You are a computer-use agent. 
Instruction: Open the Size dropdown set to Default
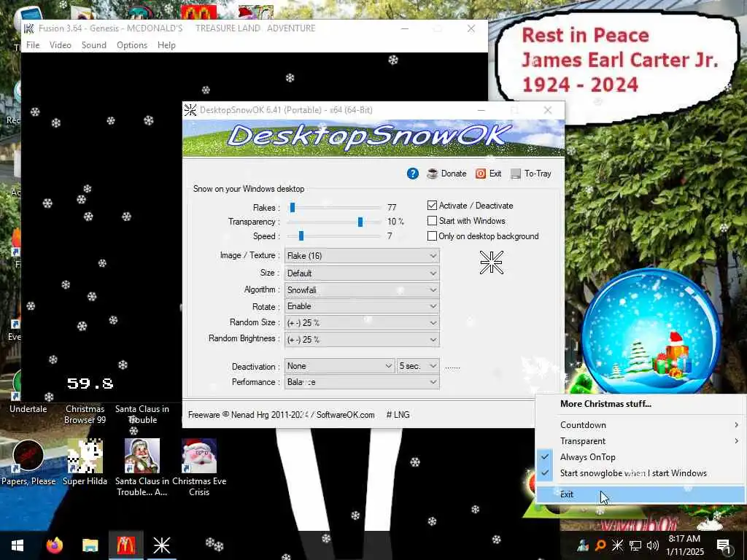tap(362, 273)
